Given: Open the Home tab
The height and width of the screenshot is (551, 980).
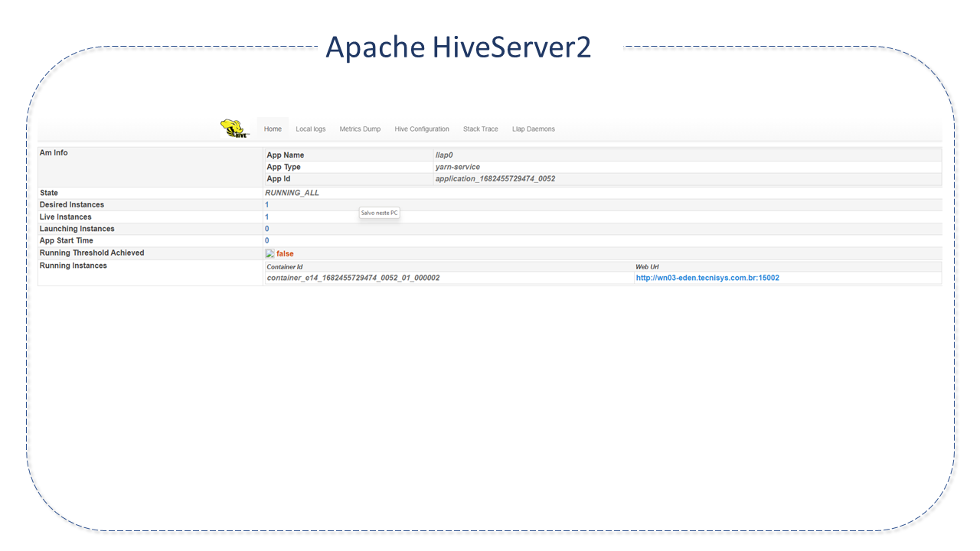Looking at the screenshot, I should pos(273,129).
